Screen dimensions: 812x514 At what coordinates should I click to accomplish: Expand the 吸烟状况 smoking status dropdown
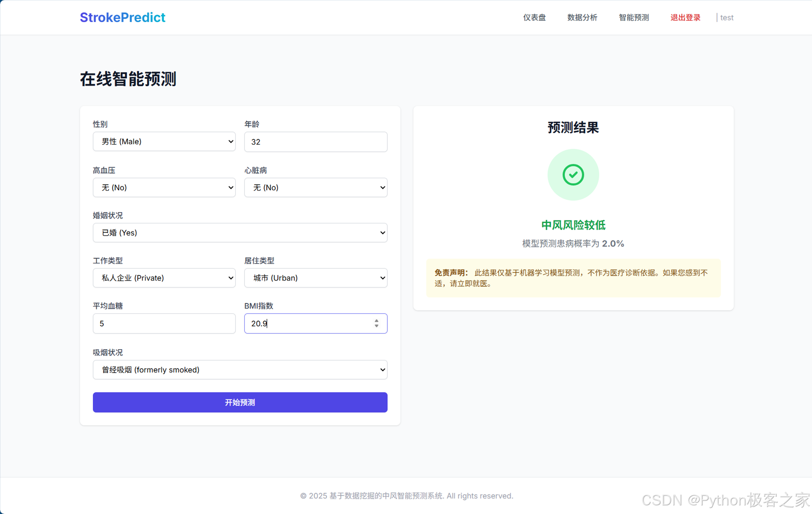click(240, 370)
